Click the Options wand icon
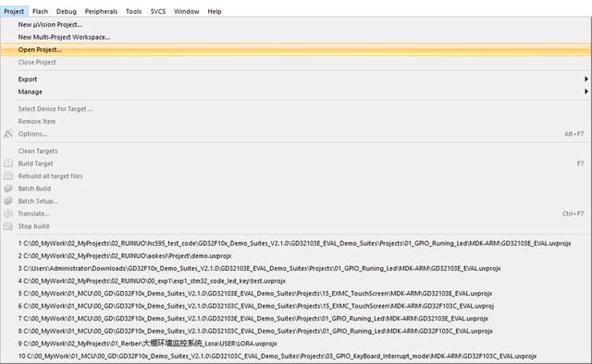Viewport: 592px width, 364px height. pyautogui.click(x=8, y=134)
